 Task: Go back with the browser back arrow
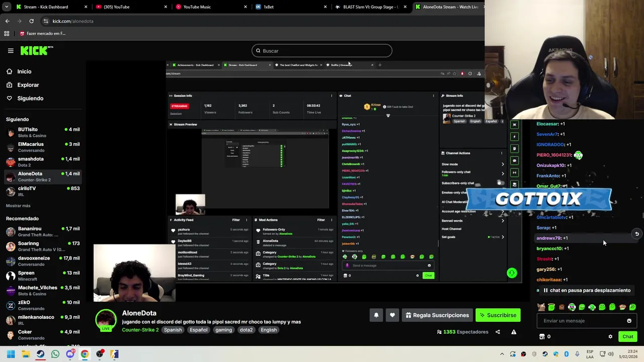click(x=7, y=21)
